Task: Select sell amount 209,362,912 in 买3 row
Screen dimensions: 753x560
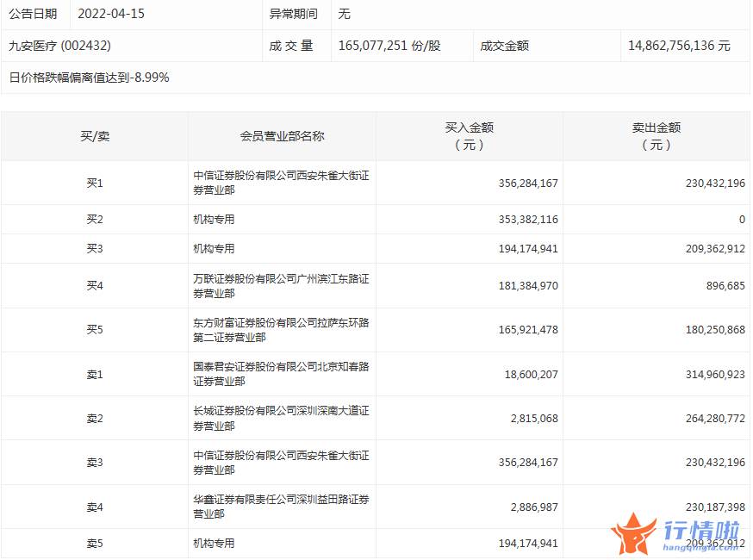Action: (715, 249)
